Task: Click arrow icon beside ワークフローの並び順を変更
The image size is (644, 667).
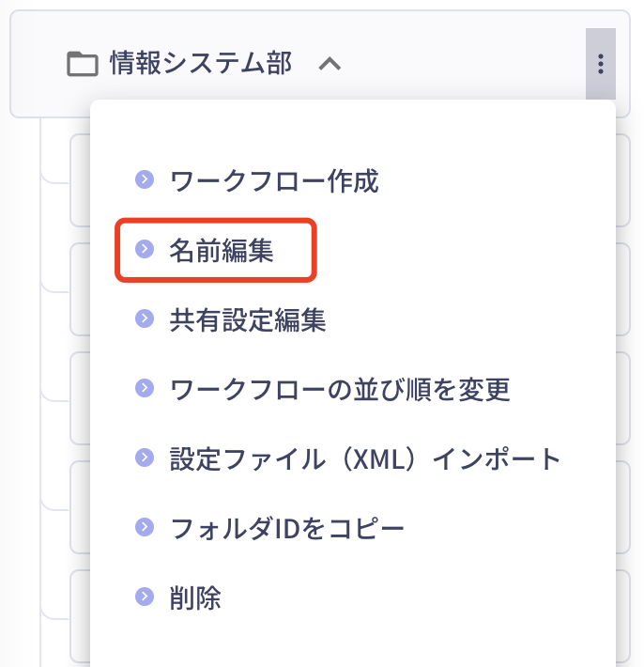Action: (x=145, y=388)
